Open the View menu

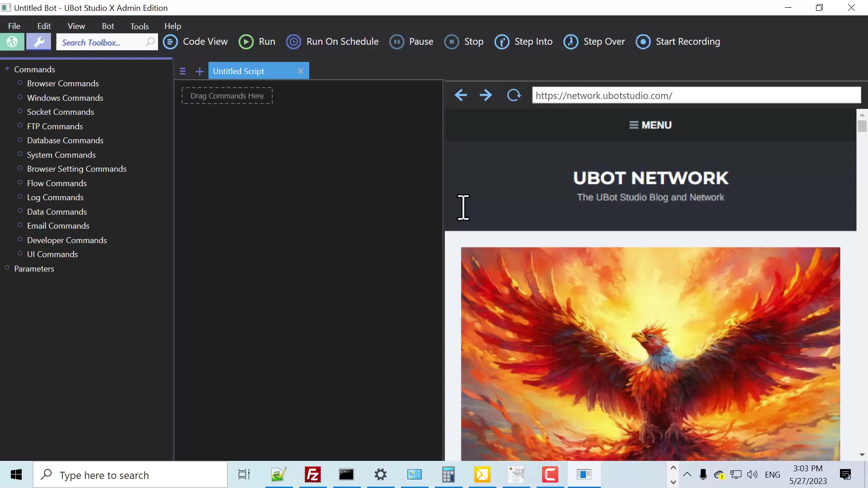76,26
